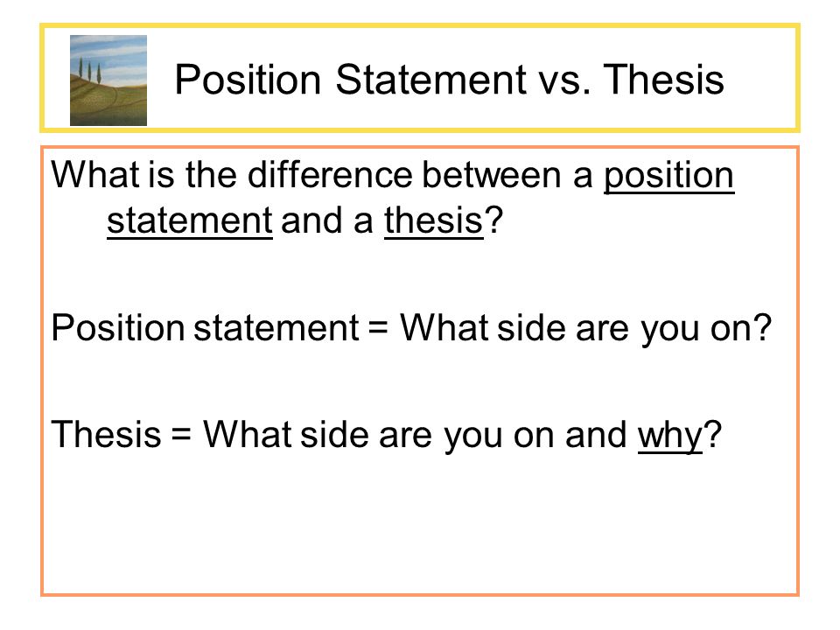Click the underlined word 'position' in question
Screen dimensions: 840x630
[x=669, y=177]
